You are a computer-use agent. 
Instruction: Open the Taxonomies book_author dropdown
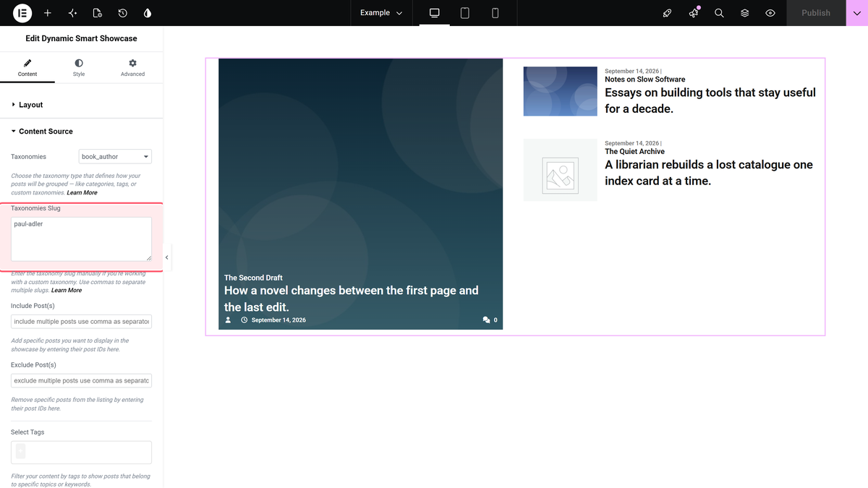[115, 156]
